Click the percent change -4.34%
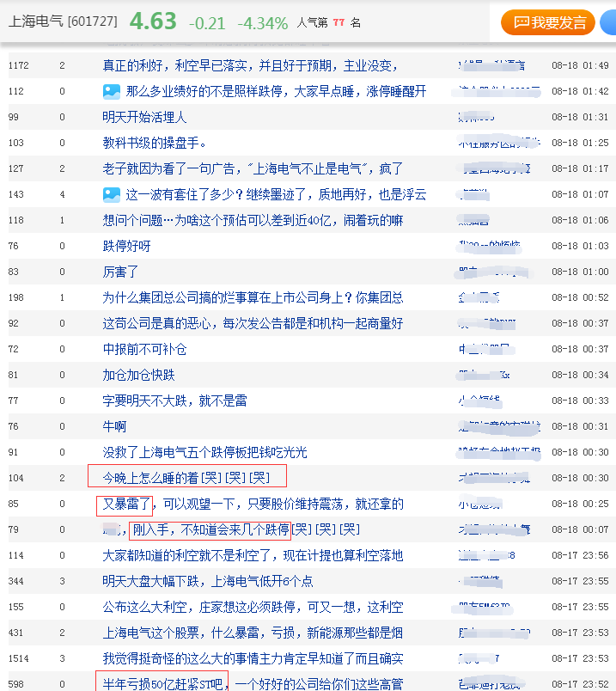 [x=263, y=23]
